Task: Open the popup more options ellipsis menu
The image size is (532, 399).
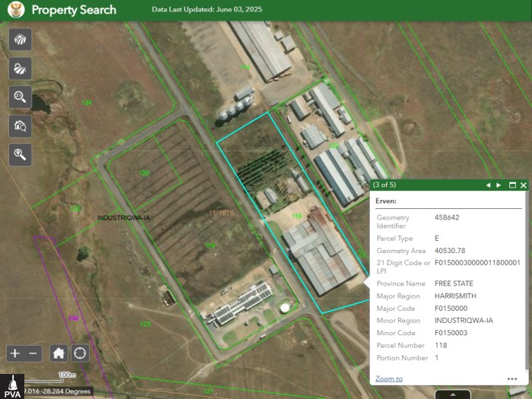Action: [x=512, y=378]
